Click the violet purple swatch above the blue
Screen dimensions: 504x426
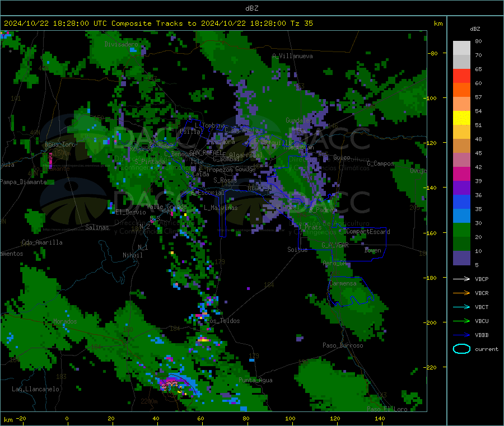click(x=461, y=188)
